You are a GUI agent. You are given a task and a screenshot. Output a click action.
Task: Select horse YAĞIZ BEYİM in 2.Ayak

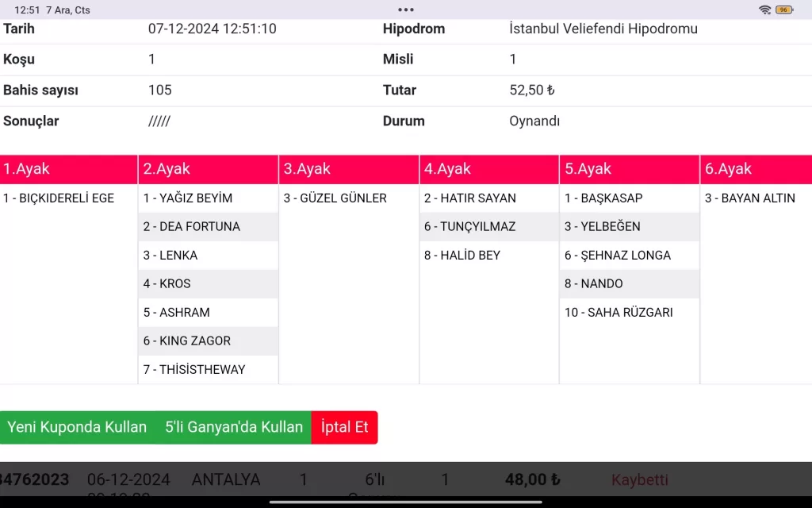click(x=208, y=198)
